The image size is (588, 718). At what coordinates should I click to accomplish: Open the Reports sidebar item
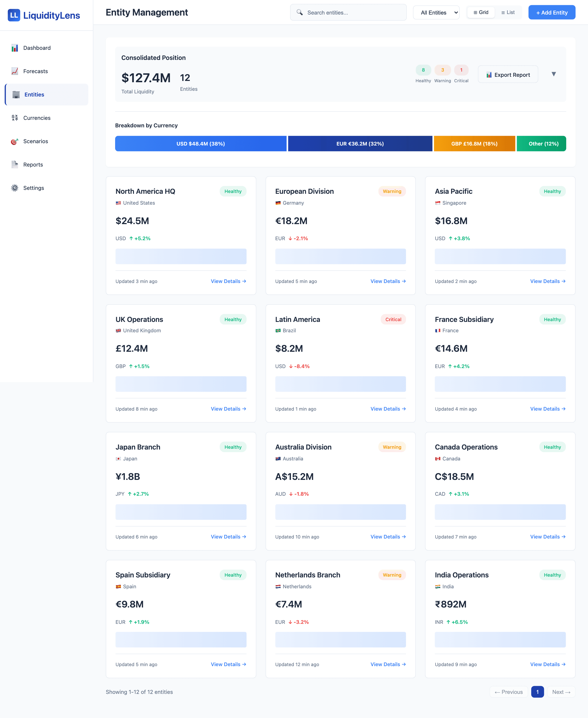(x=33, y=165)
